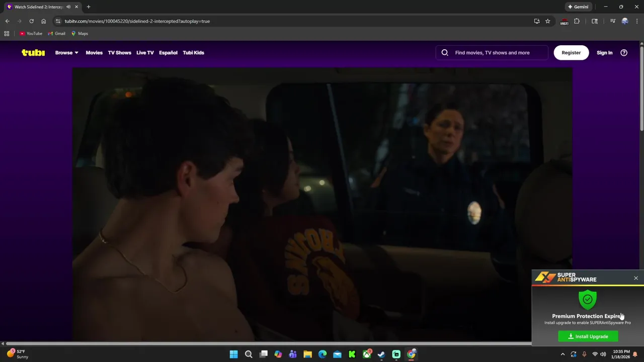Dismiss the SuperAntiSpyware popup
The width and height of the screenshot is (644, 362).
click(x=636, y=278)
